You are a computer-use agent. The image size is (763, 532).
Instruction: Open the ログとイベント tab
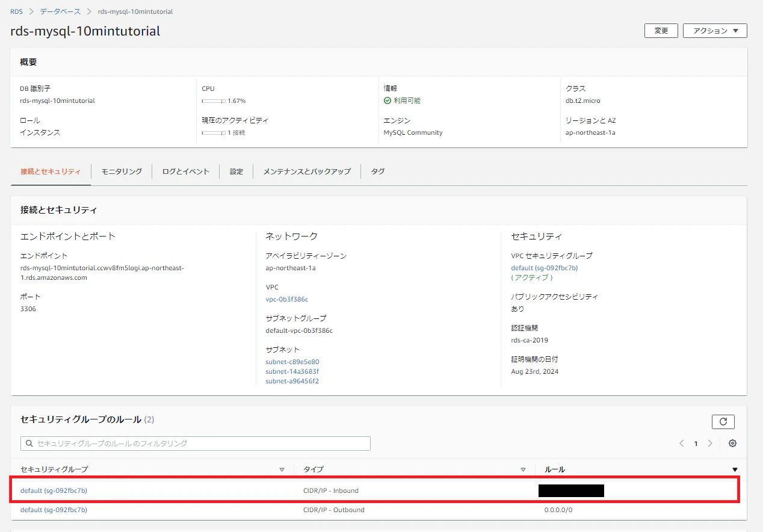[186, 172]
